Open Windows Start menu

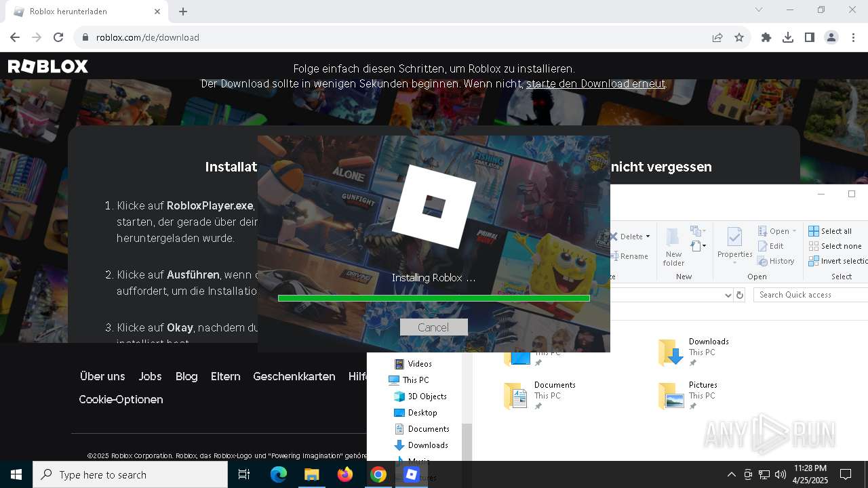coord(16,474)
